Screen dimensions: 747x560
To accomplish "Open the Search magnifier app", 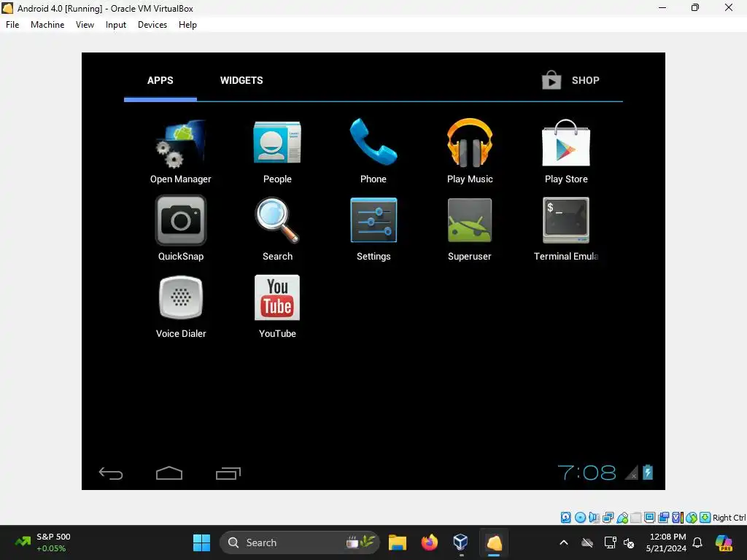I will click(x=277, y=228).
